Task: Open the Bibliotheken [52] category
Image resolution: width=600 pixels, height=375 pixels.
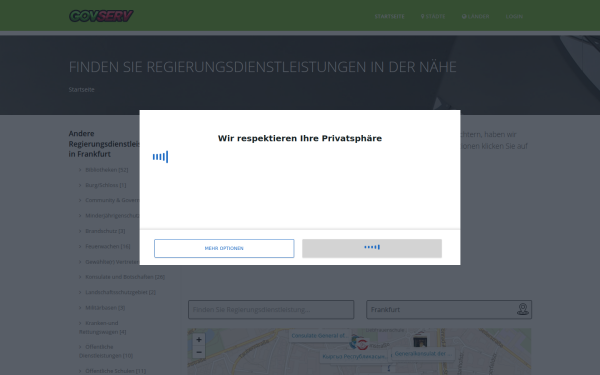Action: (x=106, y=170)
